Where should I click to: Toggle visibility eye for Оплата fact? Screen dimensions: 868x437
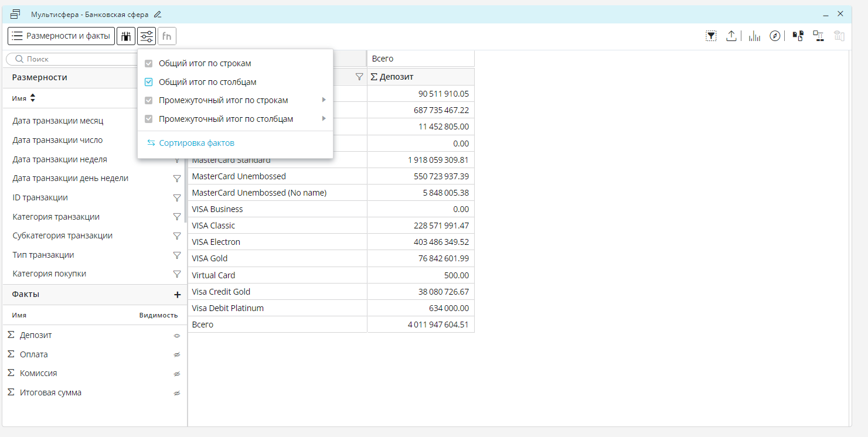[176, 355]
